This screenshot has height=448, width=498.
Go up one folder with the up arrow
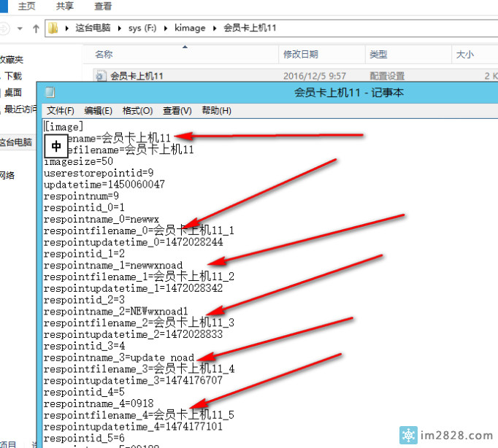pyautogui.click(x=36, y=28)
